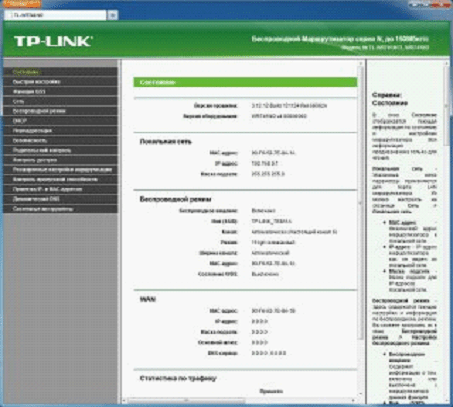
Task: Open Переадресация in sidebar menu
Action: point(60,131)
